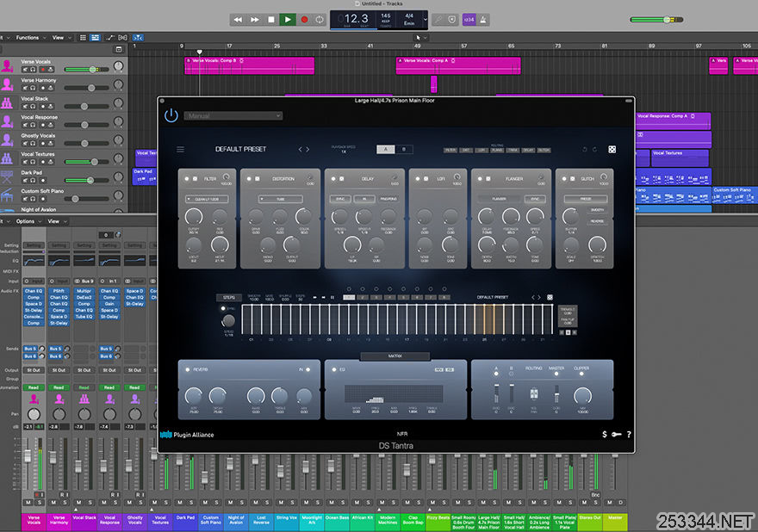Click the fast forward transport button
This screenshot has width=758, height=532.
[254, 20]
